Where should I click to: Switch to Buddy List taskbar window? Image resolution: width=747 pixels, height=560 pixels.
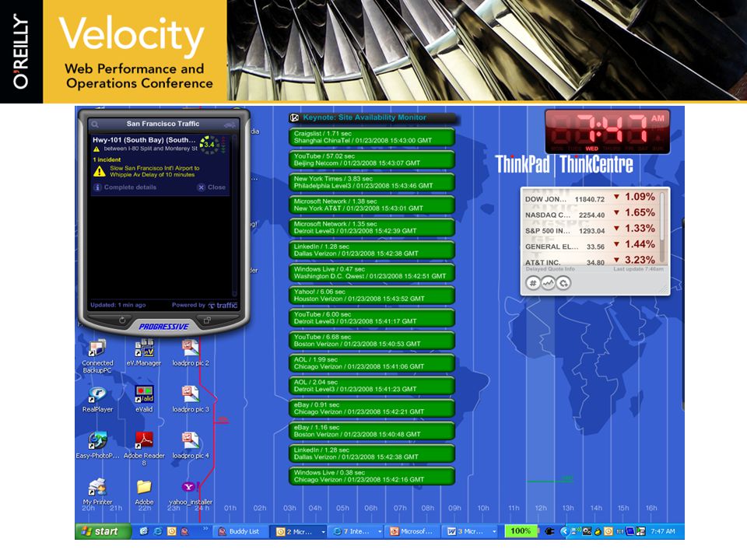pyautogui.click(x=239, y=531)
